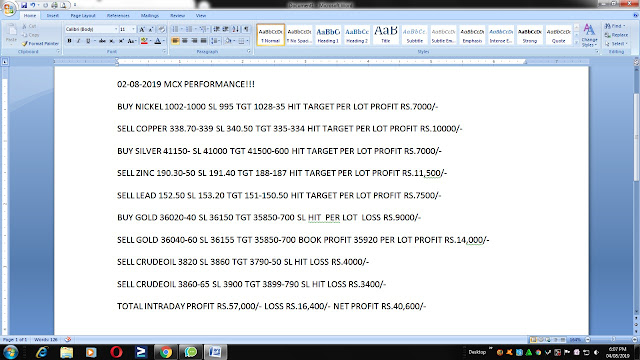Apply the Normal style
This screenshot has height=360, width=640.
(271, 35)
